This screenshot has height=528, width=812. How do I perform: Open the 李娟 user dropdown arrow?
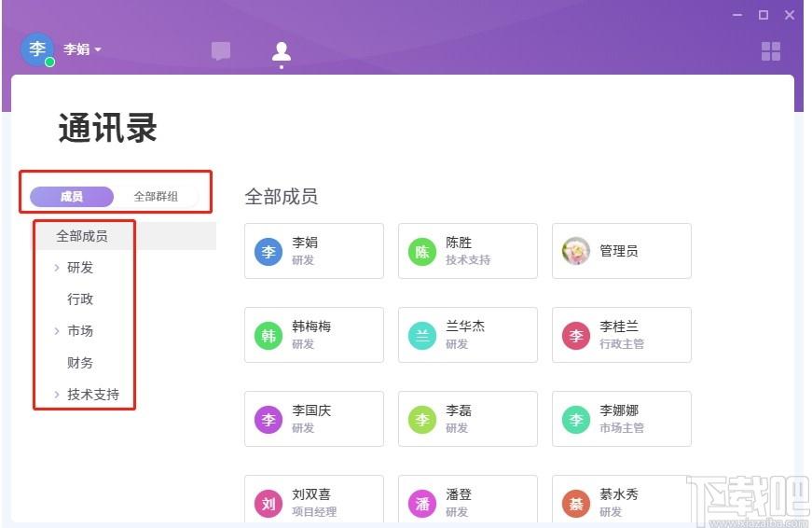[x=97, y=49]
